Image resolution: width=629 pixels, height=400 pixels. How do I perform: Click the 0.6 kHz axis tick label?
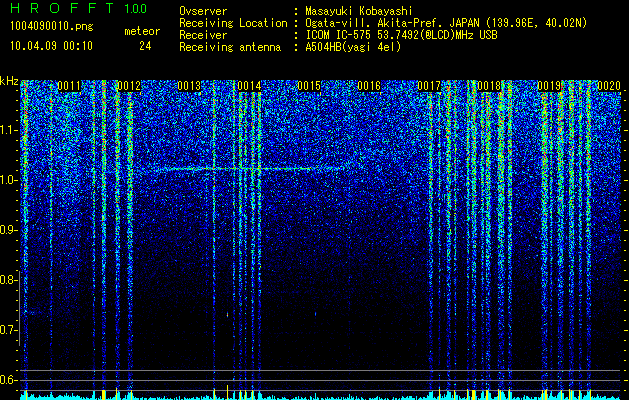9,380
